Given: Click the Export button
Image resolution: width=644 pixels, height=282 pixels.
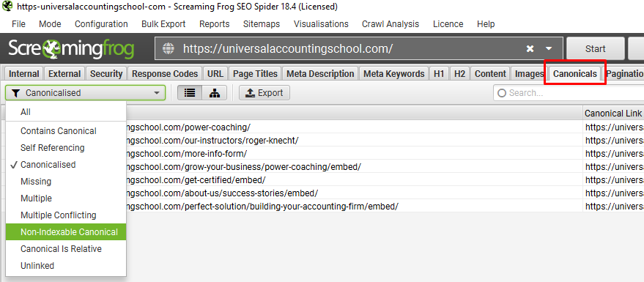Looking at the screenshot, I should 264,93.
